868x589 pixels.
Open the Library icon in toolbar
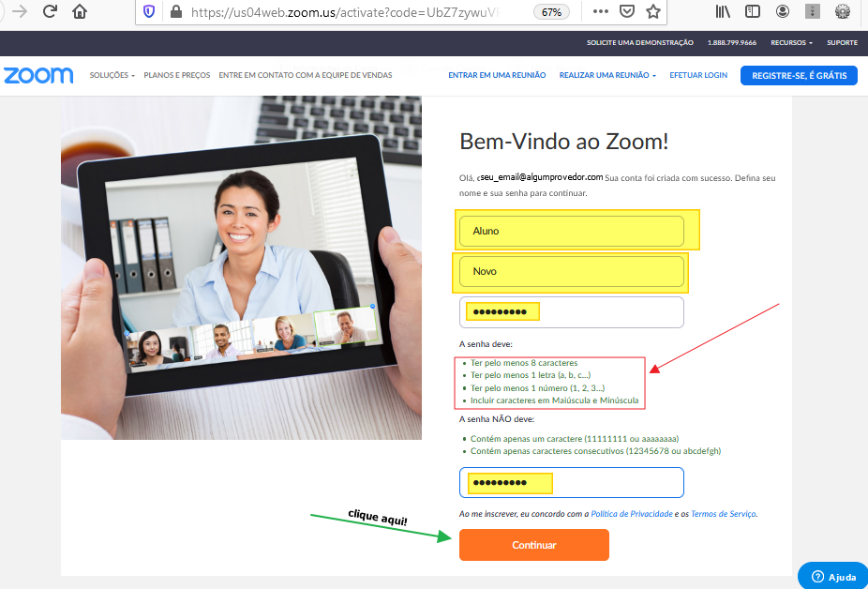tap(723, 11)
